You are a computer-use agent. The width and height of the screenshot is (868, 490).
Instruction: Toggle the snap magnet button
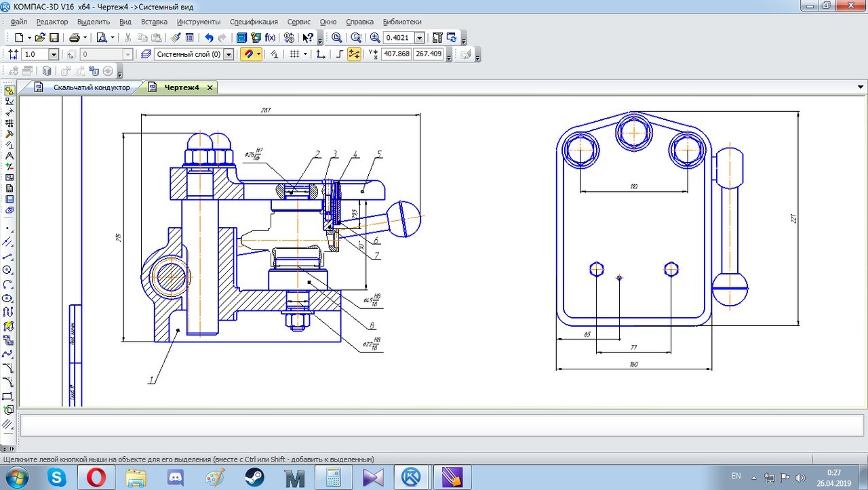[x=248, y=54]
